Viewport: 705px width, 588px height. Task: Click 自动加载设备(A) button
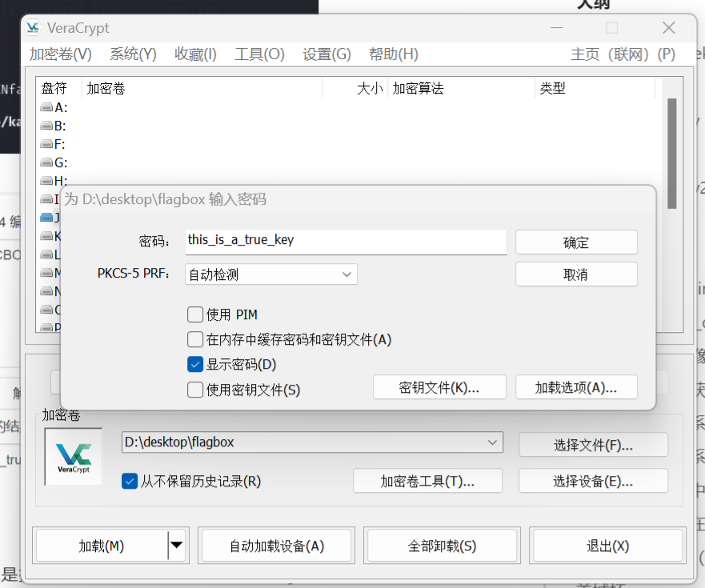(277, 546)
